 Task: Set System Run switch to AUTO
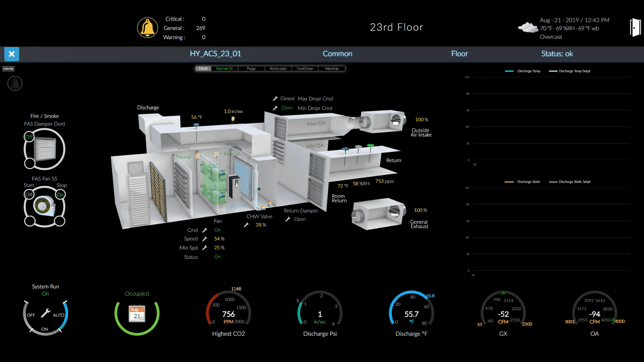click(x=59, y=315)
